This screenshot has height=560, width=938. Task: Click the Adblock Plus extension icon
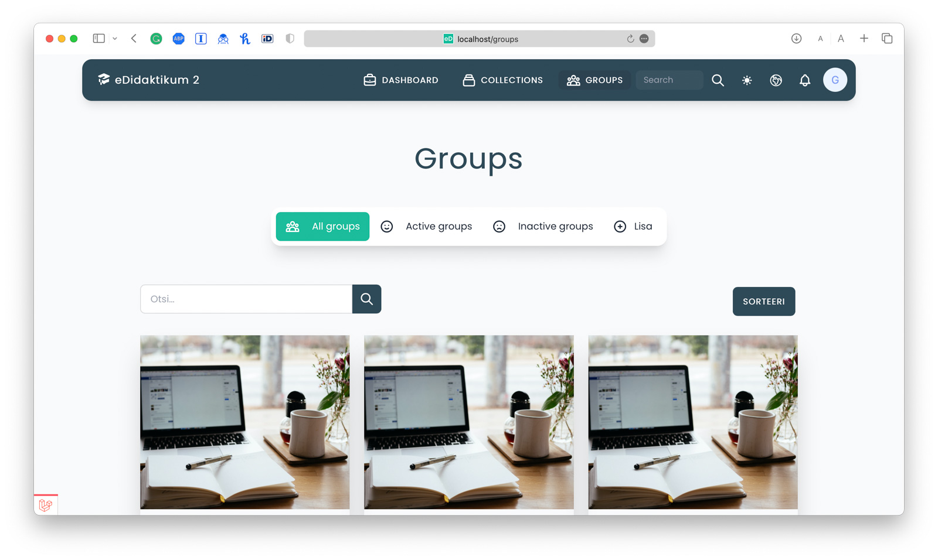(x=178, y=39)
